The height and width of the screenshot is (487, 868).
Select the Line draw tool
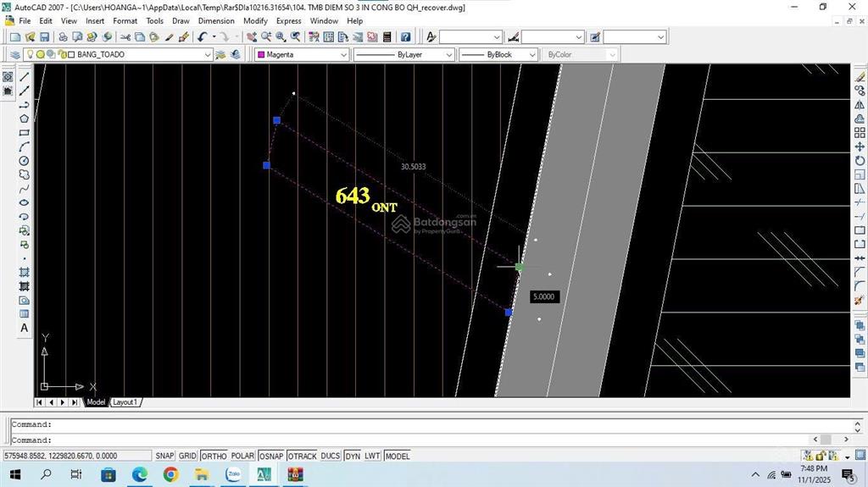(24, 77)
